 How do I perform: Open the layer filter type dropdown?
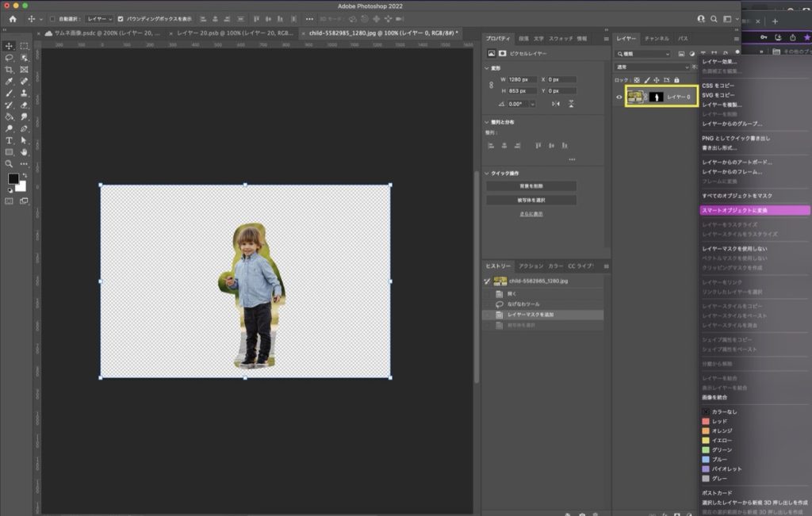642,54
